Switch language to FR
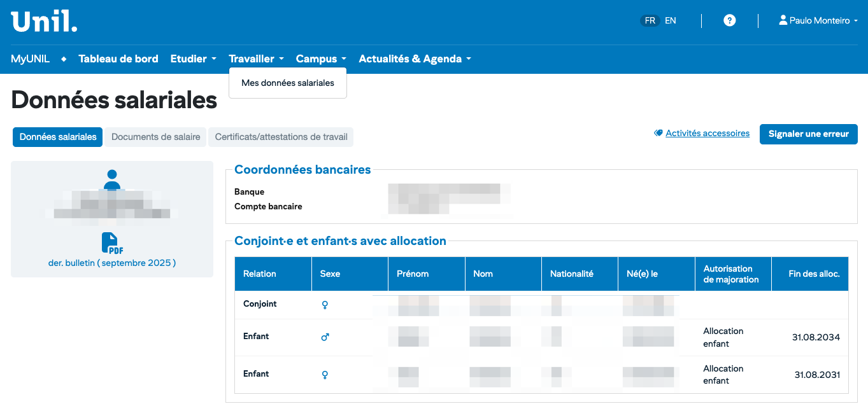 (x=650, y=20)
